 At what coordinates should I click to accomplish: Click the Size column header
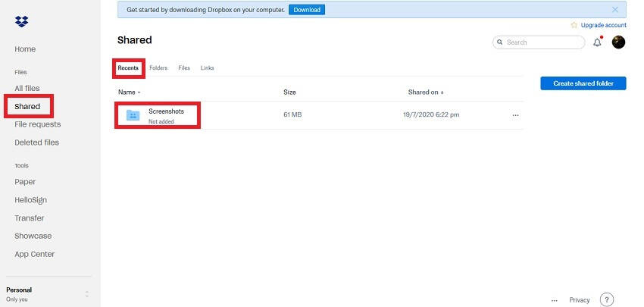click(289, 92)
